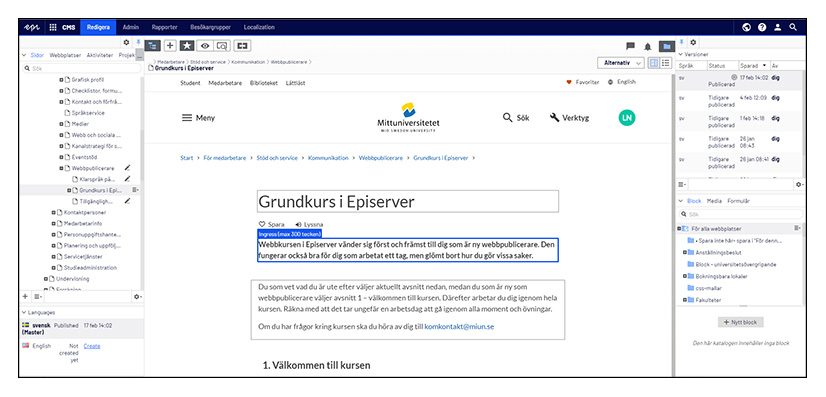Collapse the Webbpublicerare tree node
The image size is (826, 397).
[x=61, y=168]
